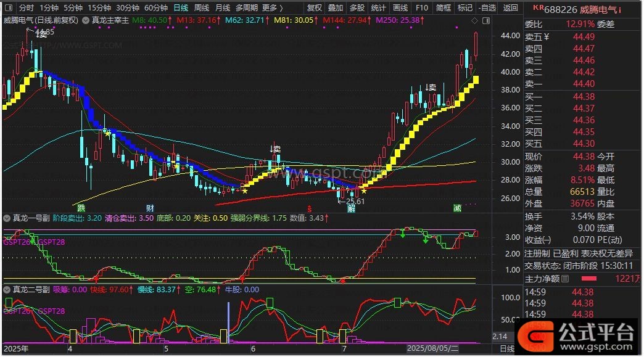Toggle the panel layout icon at the top-left
Viewport: 644px width, 357px height.
(x=8, y=8)
